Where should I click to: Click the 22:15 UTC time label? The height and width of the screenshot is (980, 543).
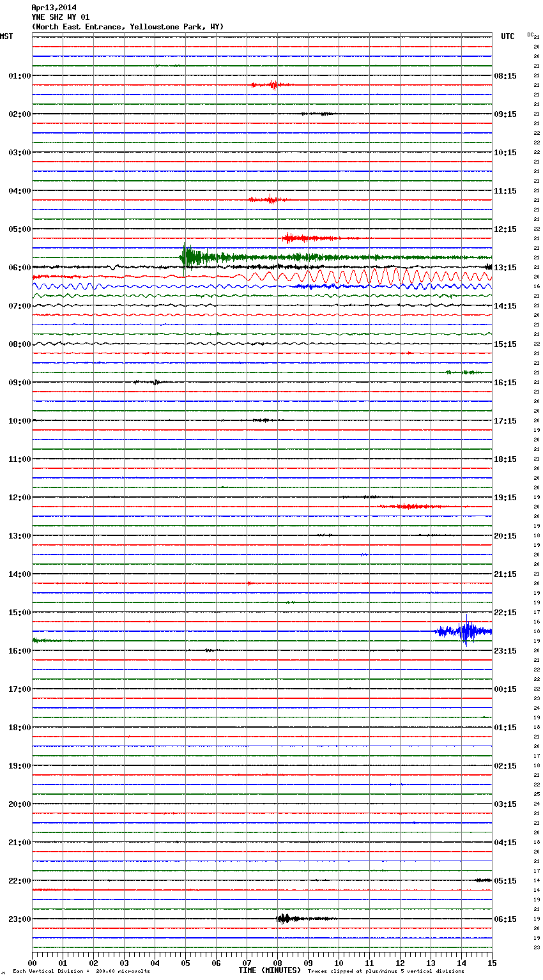505,613
